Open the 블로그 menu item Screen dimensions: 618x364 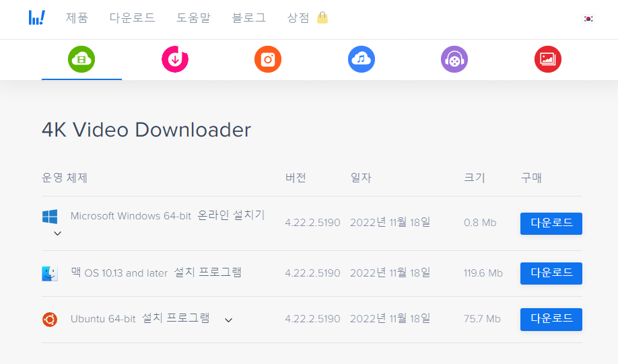click(x=248, y=17)
